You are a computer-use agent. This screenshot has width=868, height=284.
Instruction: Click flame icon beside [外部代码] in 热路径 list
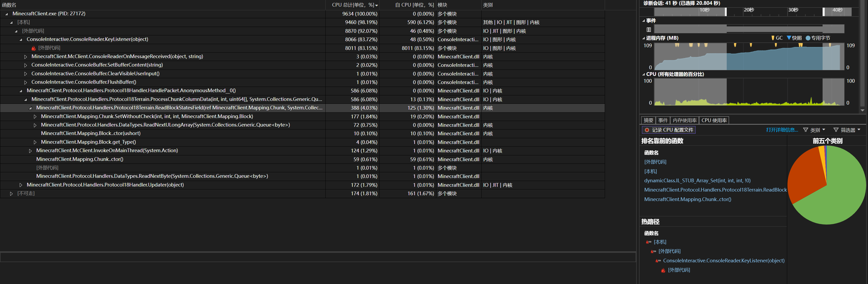tap(663, 270)
